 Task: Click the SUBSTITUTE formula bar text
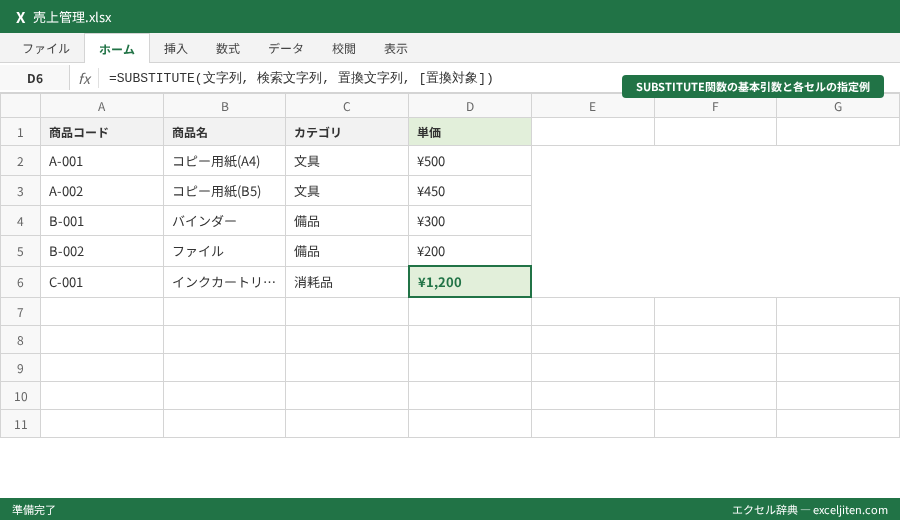click(301, 78)
